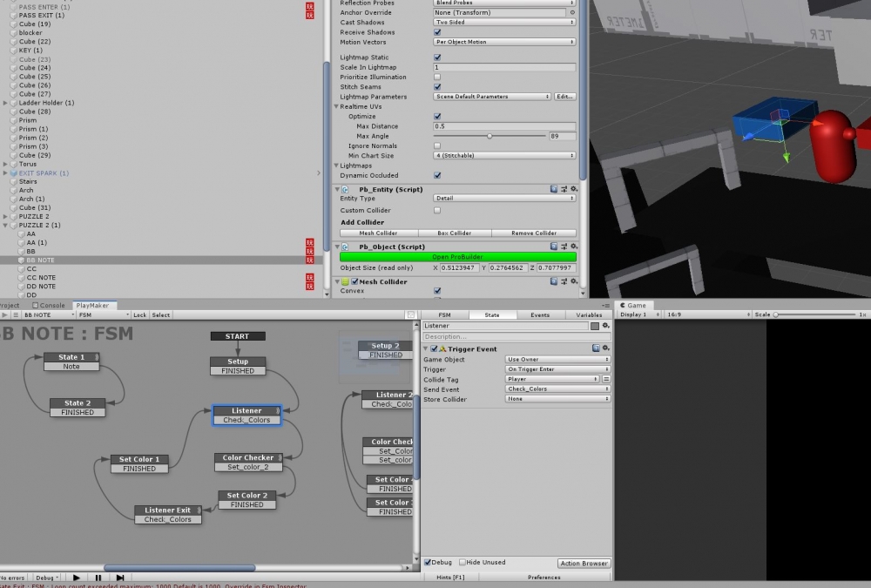The image size is (871, 588).
Task: Toggle Convex checkbox
Action: click(x=437, y=291)
